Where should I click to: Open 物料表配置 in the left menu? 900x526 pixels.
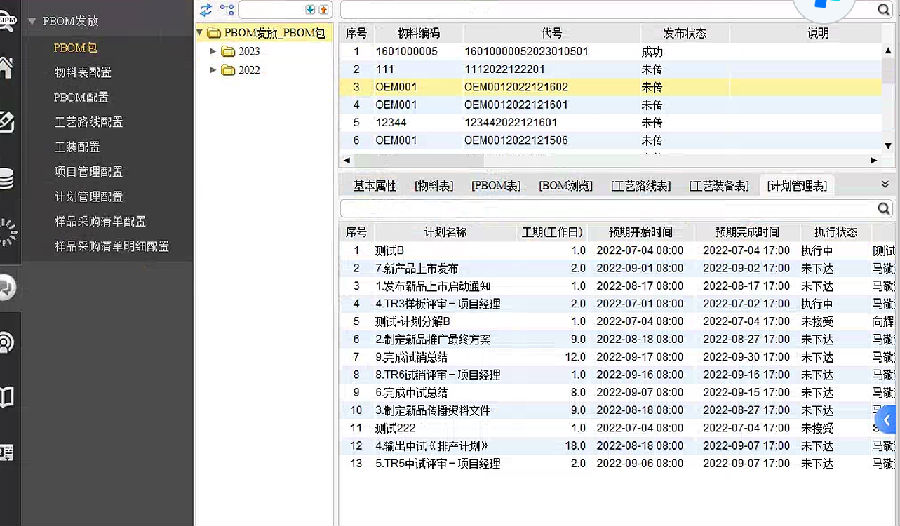[x=82, y=72]
